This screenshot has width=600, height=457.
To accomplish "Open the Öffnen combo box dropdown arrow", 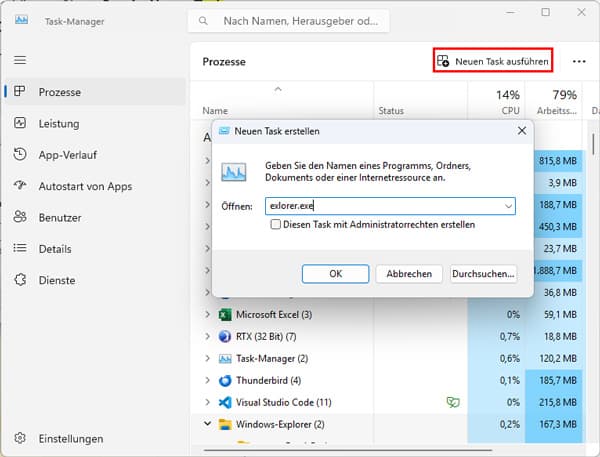I will click(508, 206).
